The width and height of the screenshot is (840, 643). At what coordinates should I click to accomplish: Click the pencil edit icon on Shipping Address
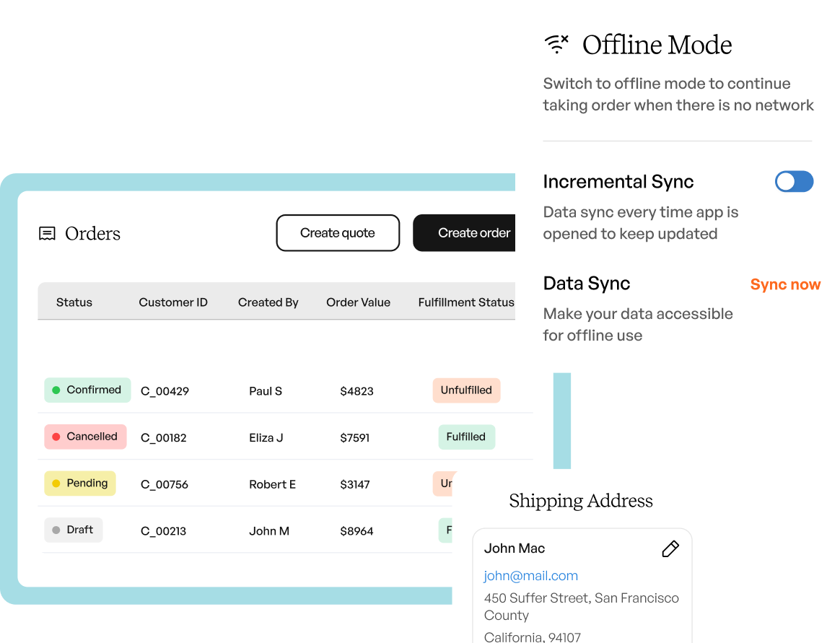(670, 548)
